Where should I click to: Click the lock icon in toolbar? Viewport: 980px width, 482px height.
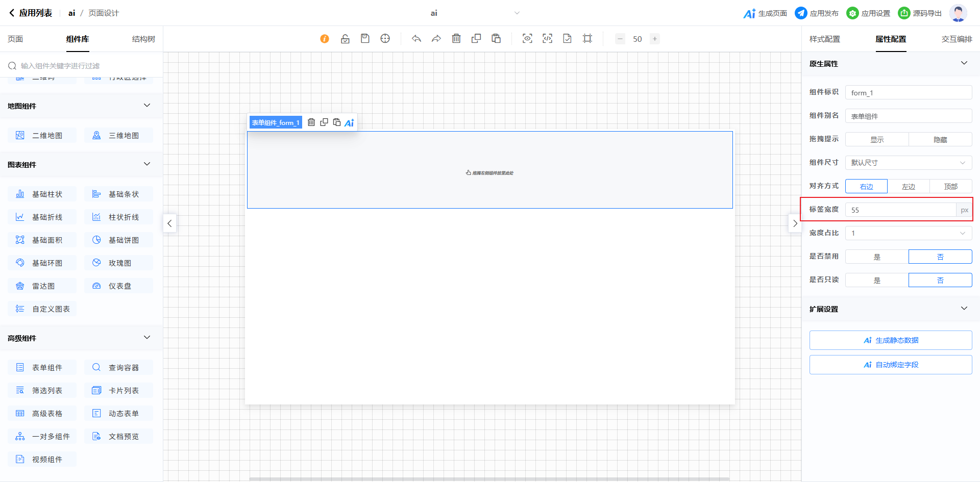345,39
